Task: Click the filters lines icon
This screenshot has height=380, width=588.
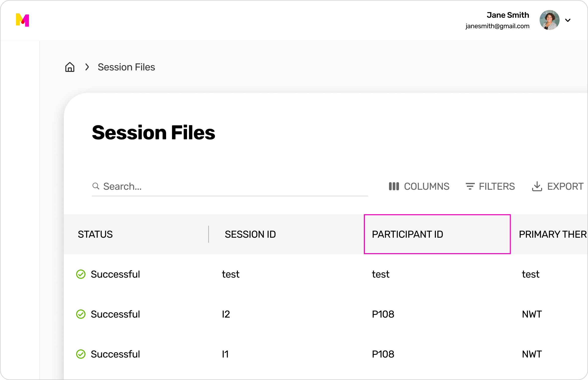Action: tap(470, 186)
